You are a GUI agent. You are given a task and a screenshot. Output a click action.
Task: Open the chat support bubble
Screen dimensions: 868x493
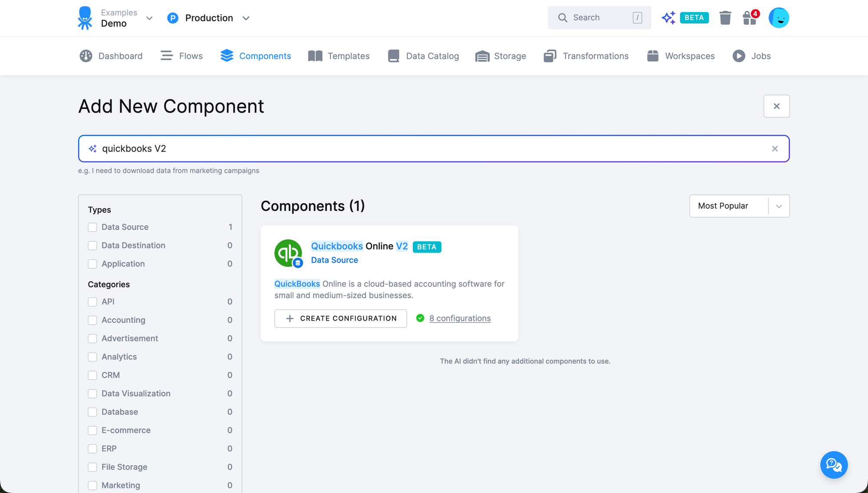click(x=834, y=465)
